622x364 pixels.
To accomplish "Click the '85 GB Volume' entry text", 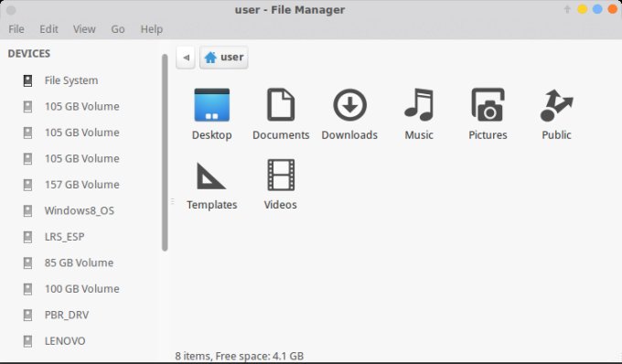I will pos(79,262).
